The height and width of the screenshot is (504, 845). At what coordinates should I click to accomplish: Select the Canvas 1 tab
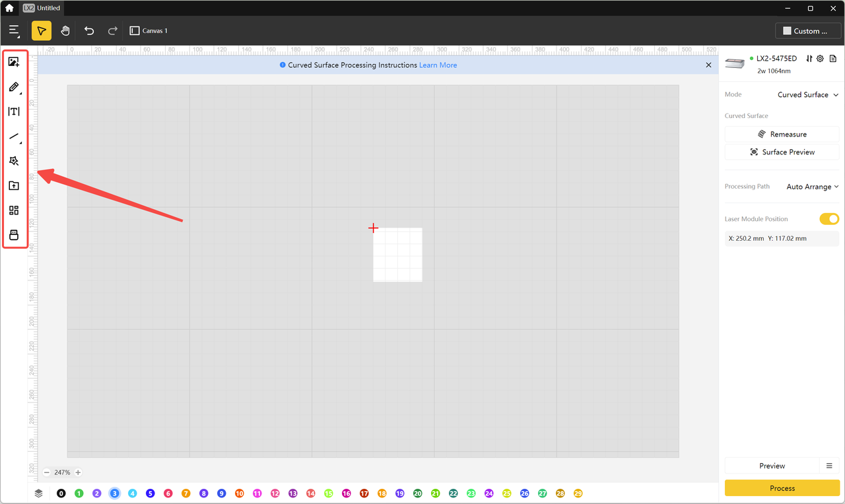tap(149, 31)
